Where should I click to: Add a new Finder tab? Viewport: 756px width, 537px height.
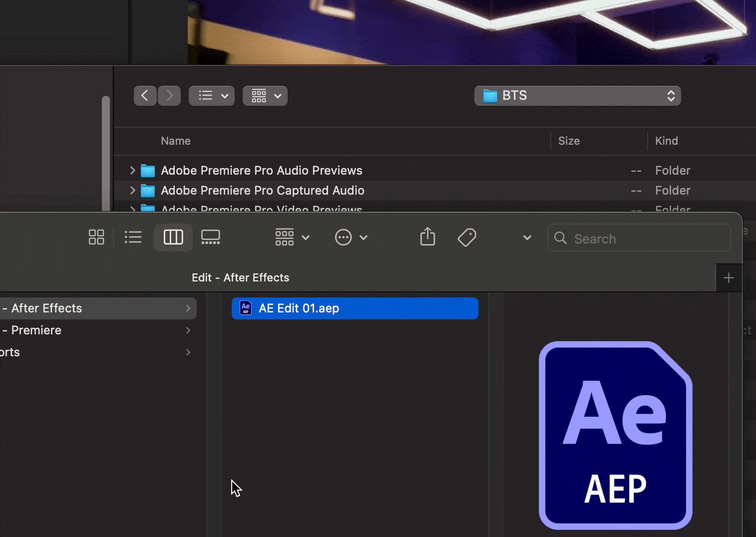729,278
